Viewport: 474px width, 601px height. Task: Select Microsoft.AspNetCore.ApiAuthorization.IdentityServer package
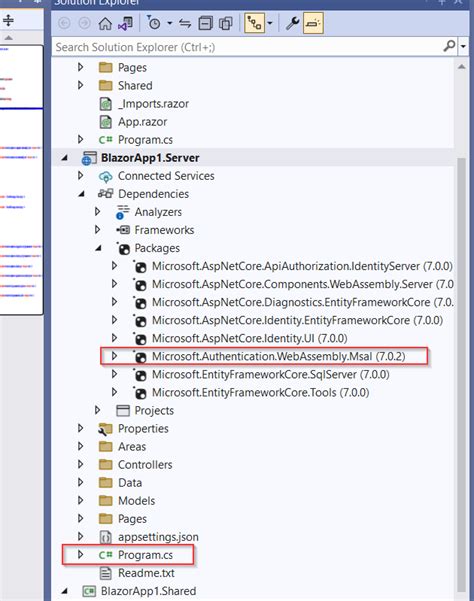[x=302, y=266]
